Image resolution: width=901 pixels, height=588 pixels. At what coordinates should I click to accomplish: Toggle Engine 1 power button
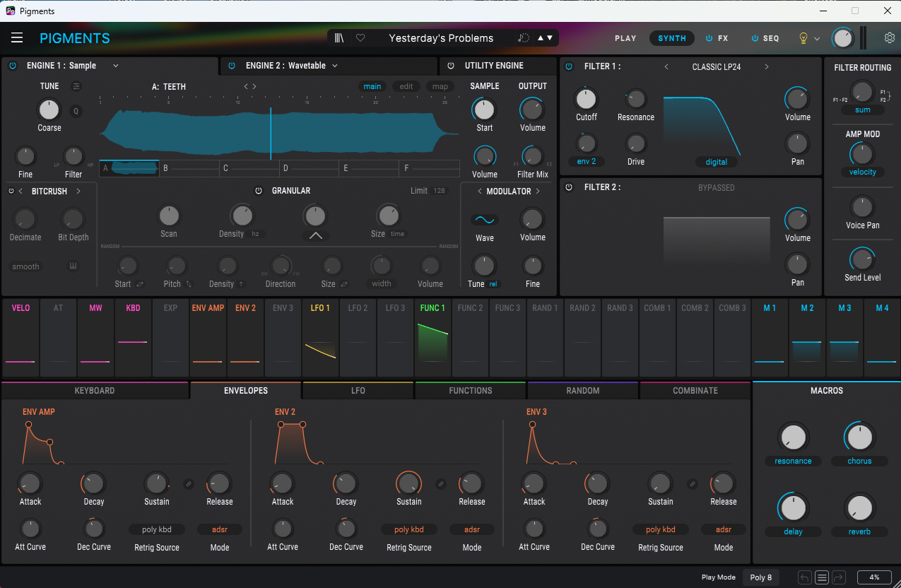click(x=13, y=66)
